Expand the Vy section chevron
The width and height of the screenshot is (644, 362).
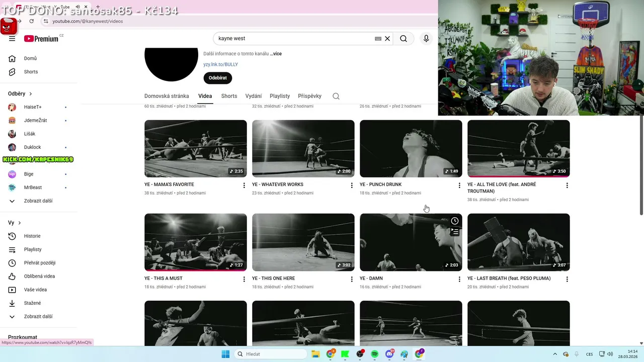coord(20,223)
